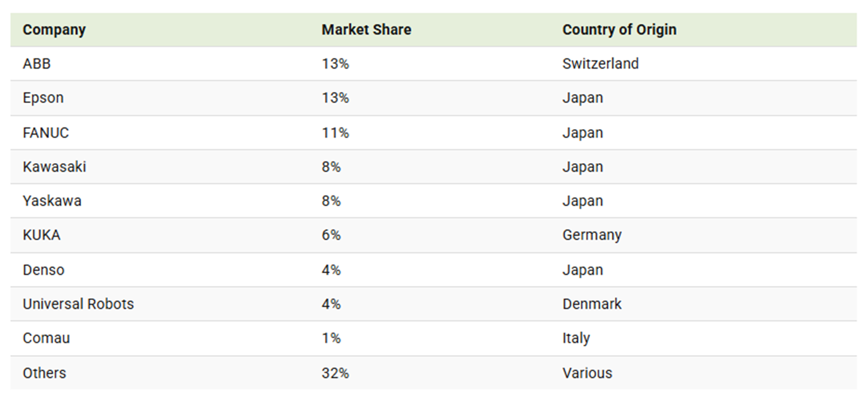Select the Yaskawa company cell
Image resolution: width=868 pixels, height=411 pixels.
(52, 201)
